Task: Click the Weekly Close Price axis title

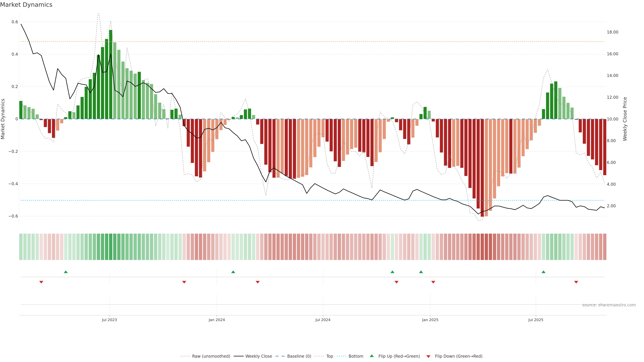Action: coord(625,119)
